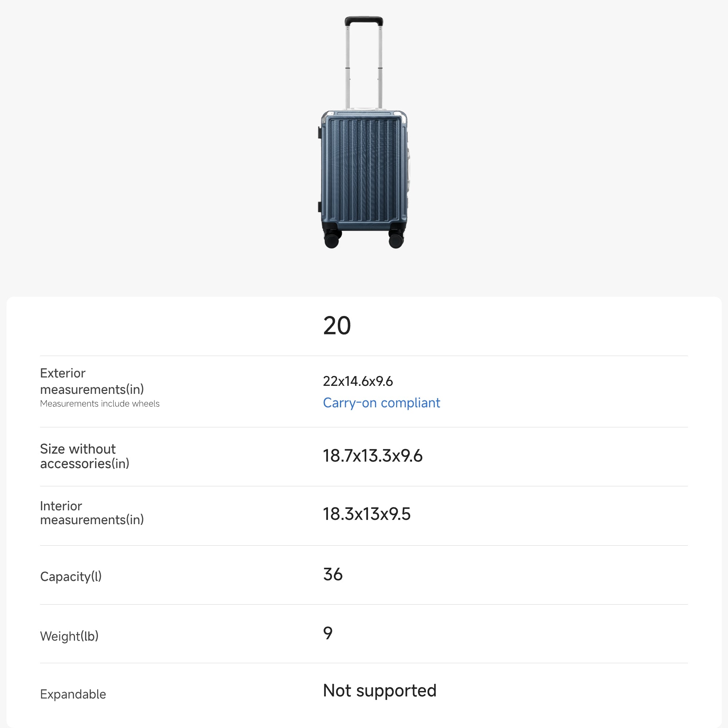Click the Exterior measurements(in) label
This screenshot has height=728, width=728.
tap(92, 381)
